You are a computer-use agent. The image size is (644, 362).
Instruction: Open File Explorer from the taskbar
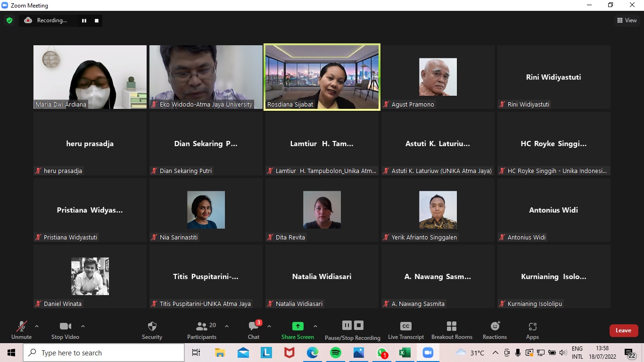click(220, 353)
